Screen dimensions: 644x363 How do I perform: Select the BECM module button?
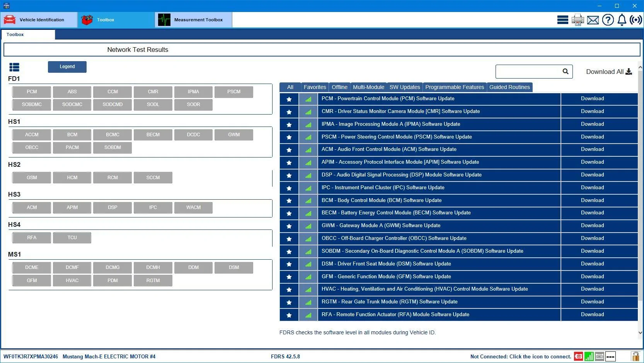pyautogui.click(x=153, y=135)
